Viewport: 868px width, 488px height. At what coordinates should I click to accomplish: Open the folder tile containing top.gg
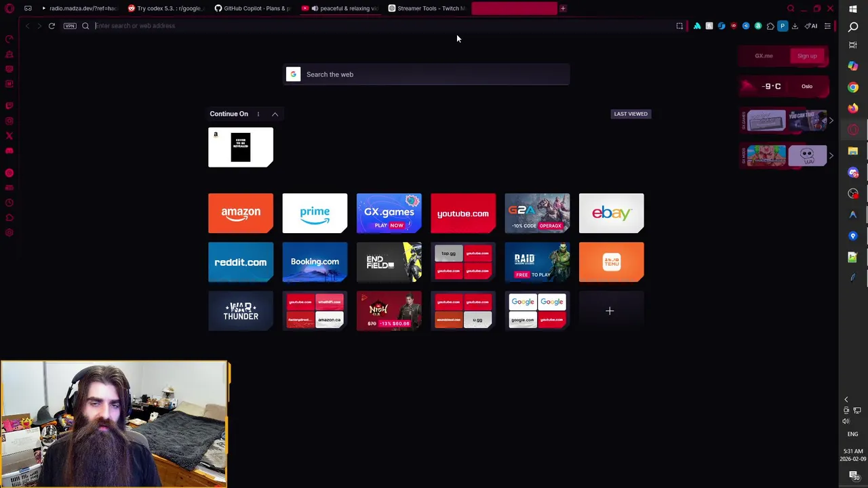[463, 262]
